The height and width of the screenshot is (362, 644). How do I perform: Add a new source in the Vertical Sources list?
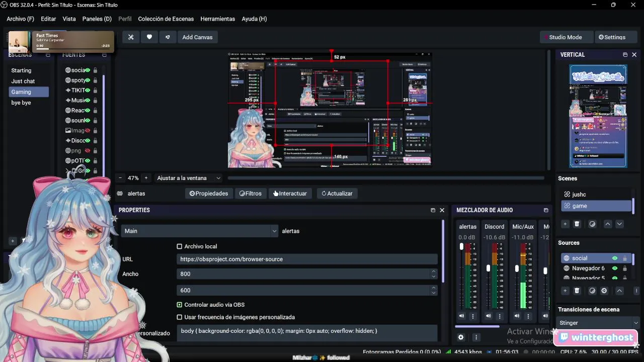pos(565,291)
